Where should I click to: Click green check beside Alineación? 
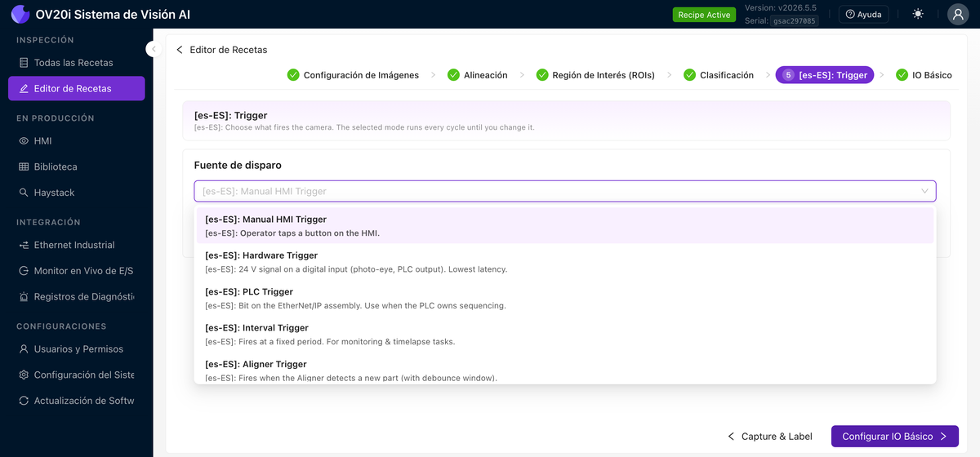click(x=453, y=75)
